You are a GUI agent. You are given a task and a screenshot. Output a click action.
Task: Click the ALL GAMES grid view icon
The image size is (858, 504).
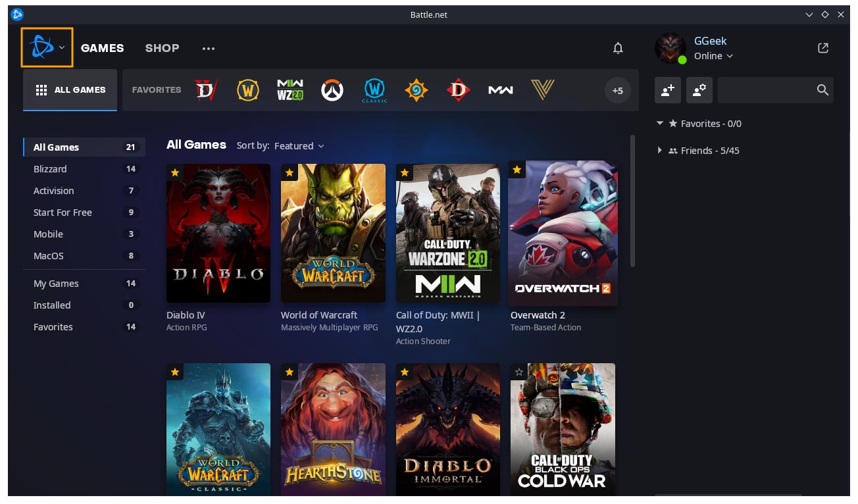point(41,90)
